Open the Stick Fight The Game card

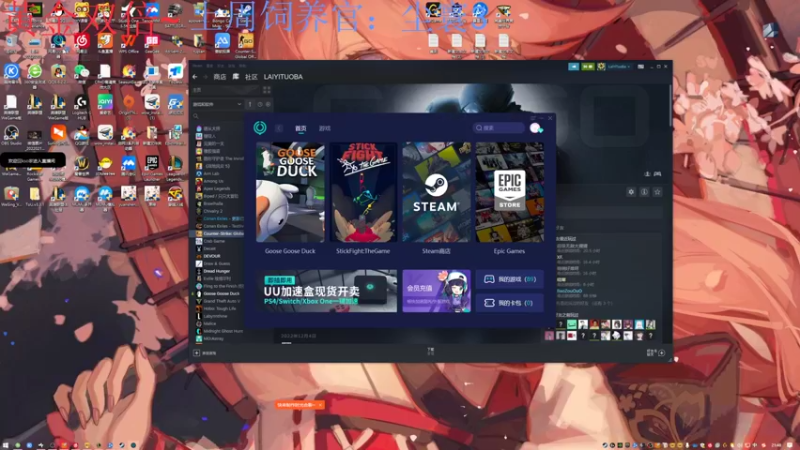(363, 192)
